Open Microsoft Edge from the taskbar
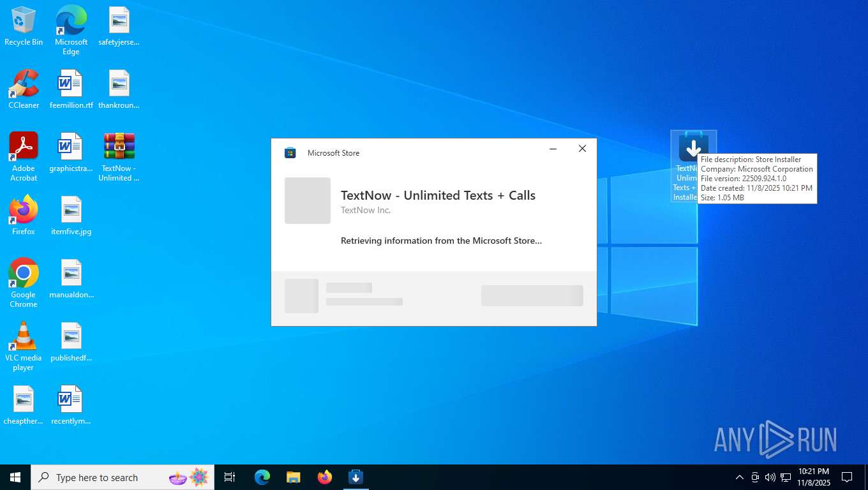The image size is (868, 490). [x=262, y=477]
